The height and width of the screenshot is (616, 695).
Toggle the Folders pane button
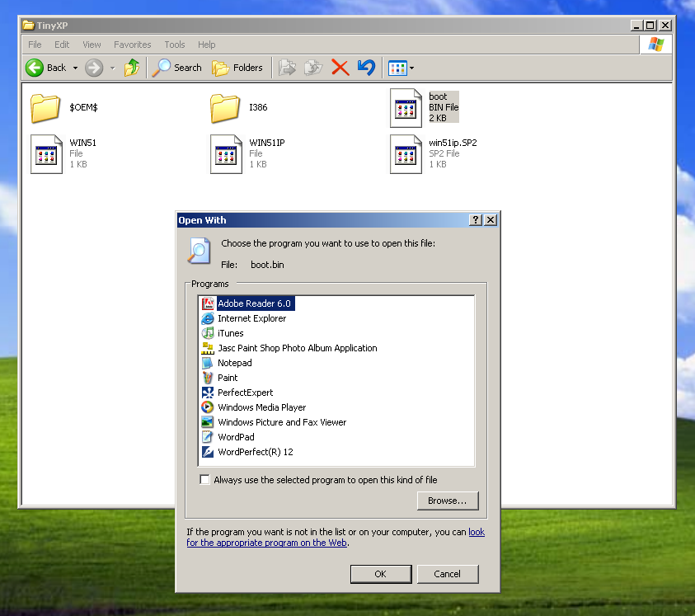(x=237, y=68)
